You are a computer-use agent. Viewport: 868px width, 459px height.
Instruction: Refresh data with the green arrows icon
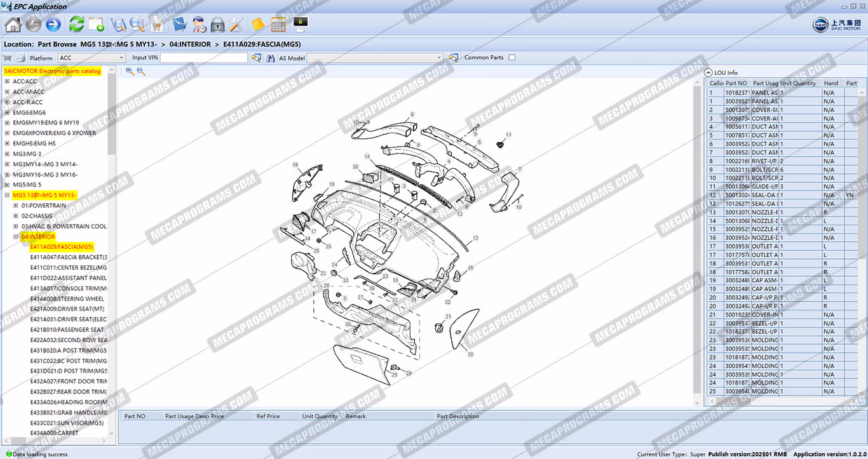(x=77, y=25)
